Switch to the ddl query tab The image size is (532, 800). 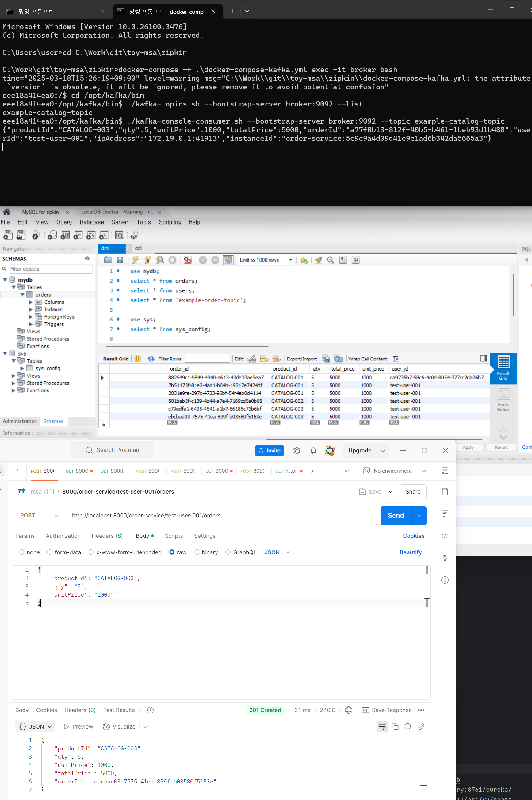tap(138, 248)
